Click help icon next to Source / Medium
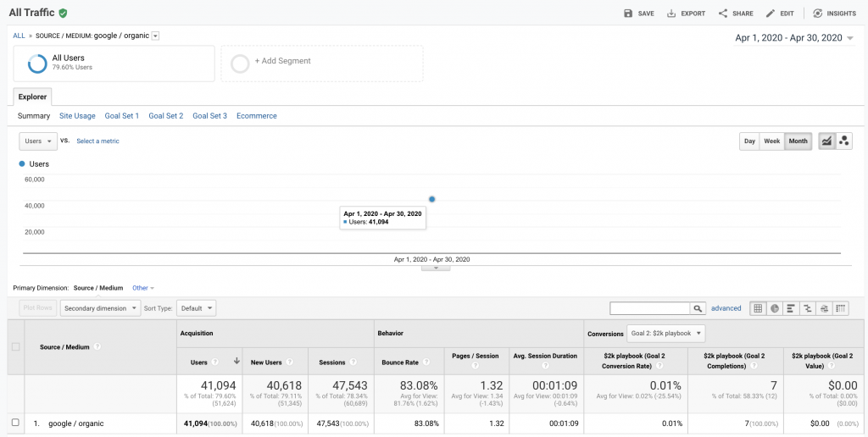Viewport: 868px width, 437px height. [97, 347]
